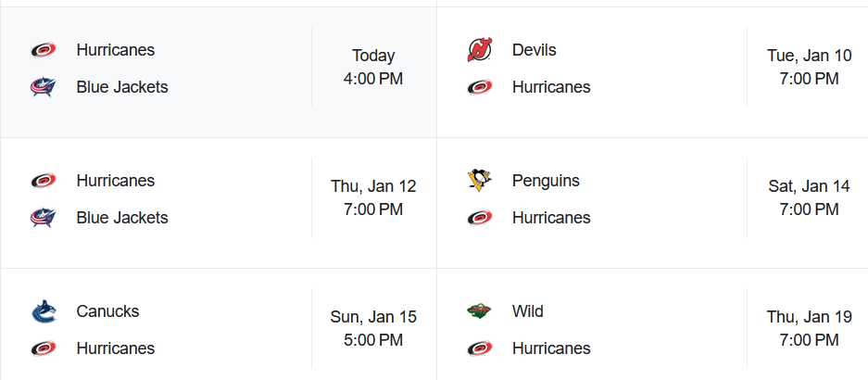Click Hurricanes logo in today's game
868x380 pixels.
[x=44, y=50]
